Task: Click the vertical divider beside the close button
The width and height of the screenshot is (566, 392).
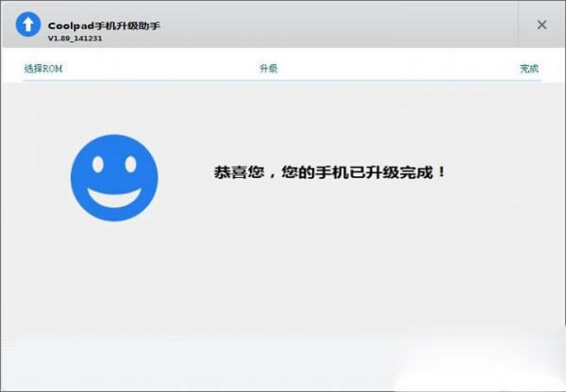Action: coord(518,24)
